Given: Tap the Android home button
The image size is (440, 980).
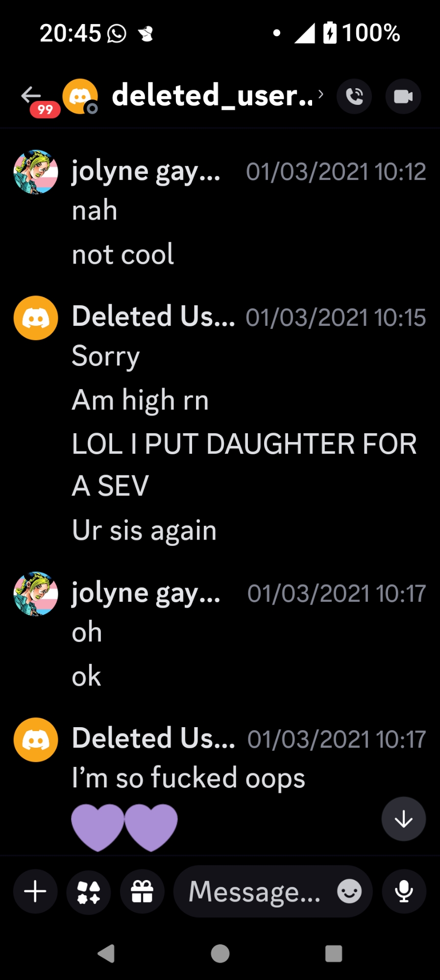Looking at the screenshot, I should click(220, 954).
